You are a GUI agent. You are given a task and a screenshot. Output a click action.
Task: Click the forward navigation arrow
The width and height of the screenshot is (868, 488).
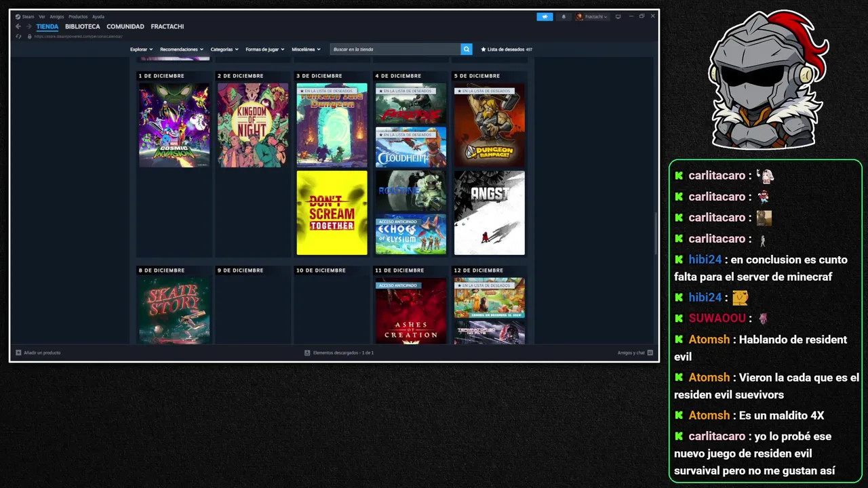[28, 26]
